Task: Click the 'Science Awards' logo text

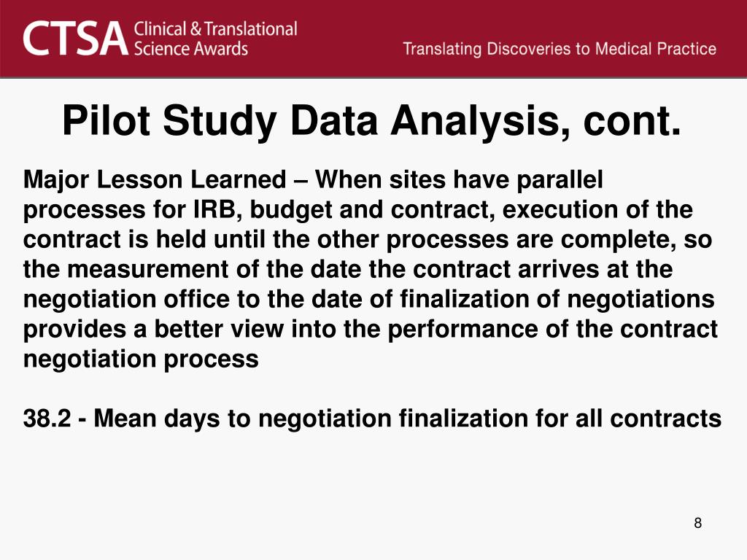Action: click(191, 49)
